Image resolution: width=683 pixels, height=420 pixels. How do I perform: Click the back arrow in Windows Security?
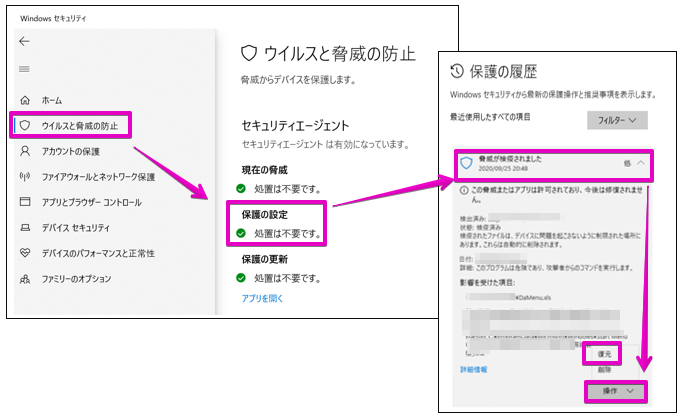point(24,41)
